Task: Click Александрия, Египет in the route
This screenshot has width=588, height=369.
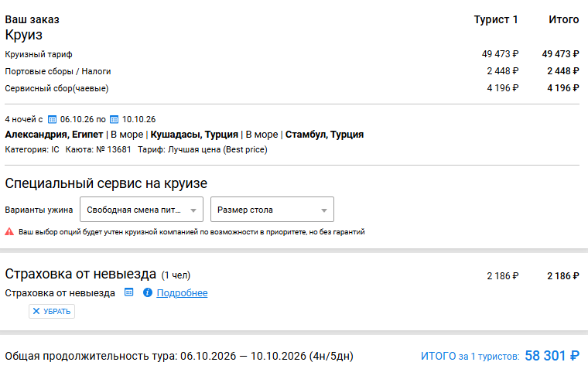Action: click(x=54, y=135)
